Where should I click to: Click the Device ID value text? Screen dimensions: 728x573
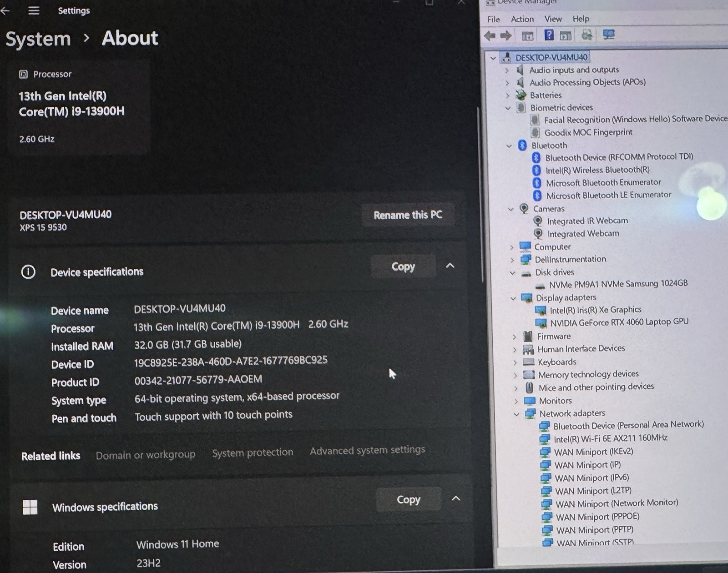(231, 361)
